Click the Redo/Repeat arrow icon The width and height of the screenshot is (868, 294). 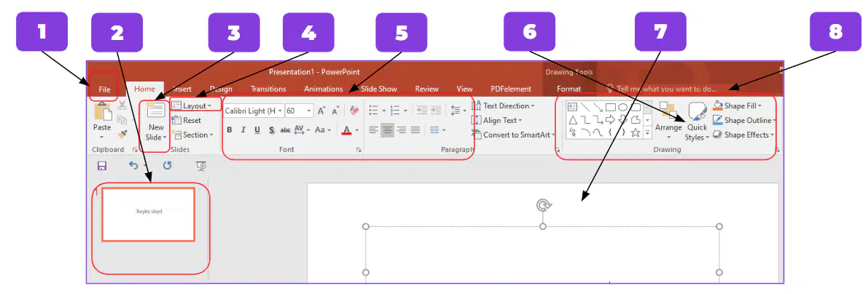pos(167,165)
